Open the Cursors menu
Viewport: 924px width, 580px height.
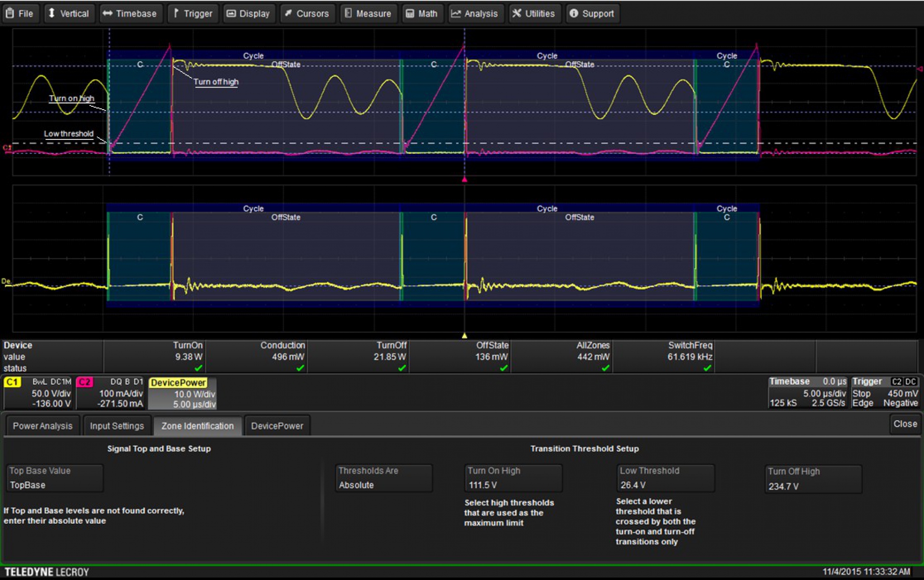[x=307, y=13]
